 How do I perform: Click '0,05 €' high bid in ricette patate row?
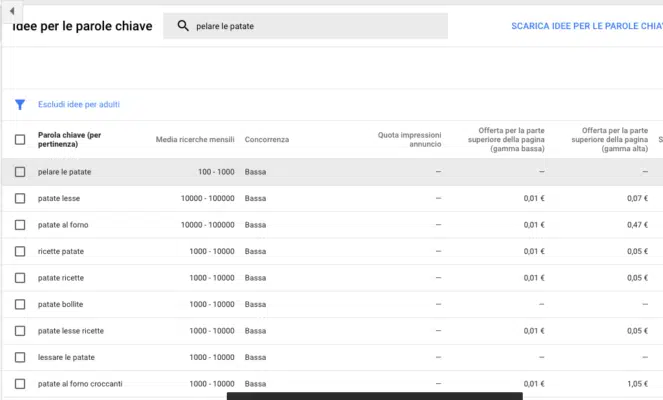coord(637,251)
